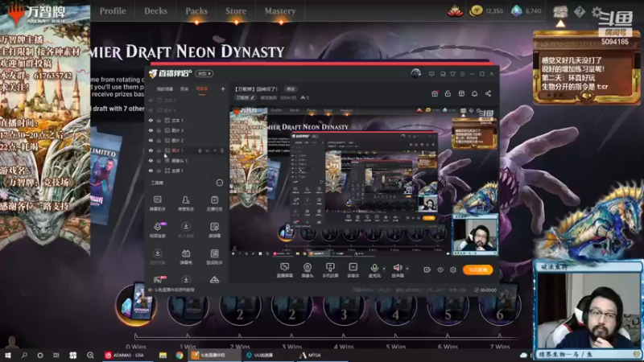Open Windows Start menu
The image size is (644, 362).
point(7,355)
